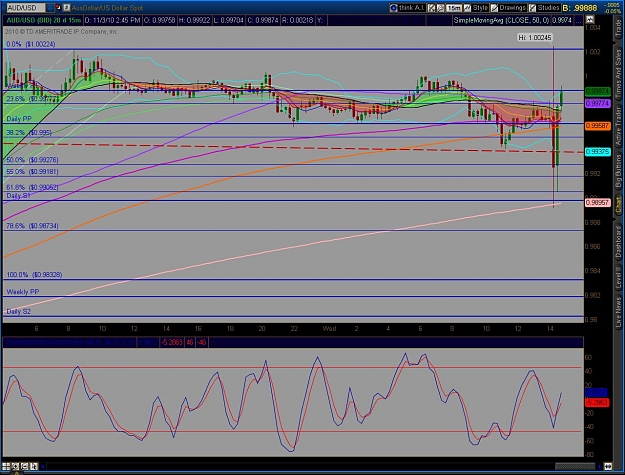The image size is (625, 475).
Task: Click the left scroll arrow on the time scrollbar
Action: (43, 466)
